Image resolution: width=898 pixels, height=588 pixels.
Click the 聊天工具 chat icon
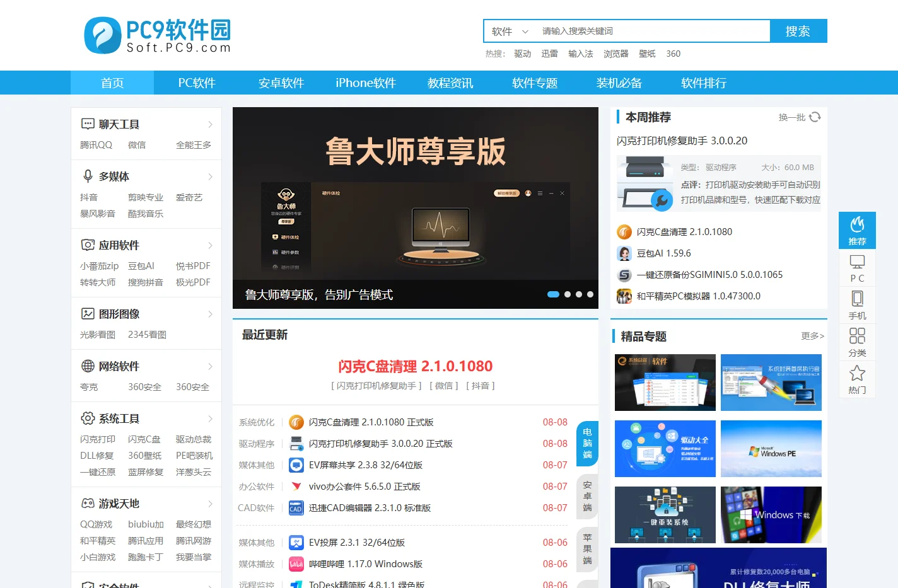tap(88, 124)
